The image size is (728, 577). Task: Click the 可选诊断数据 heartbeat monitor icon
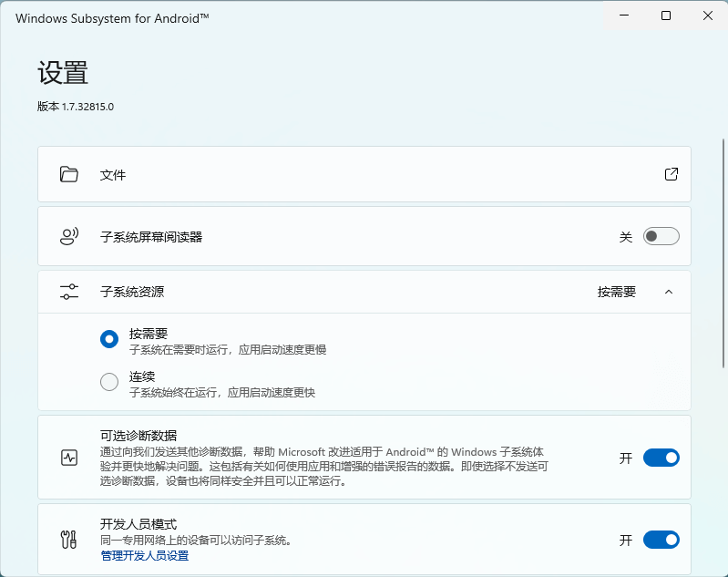click(x=69, y=458)
